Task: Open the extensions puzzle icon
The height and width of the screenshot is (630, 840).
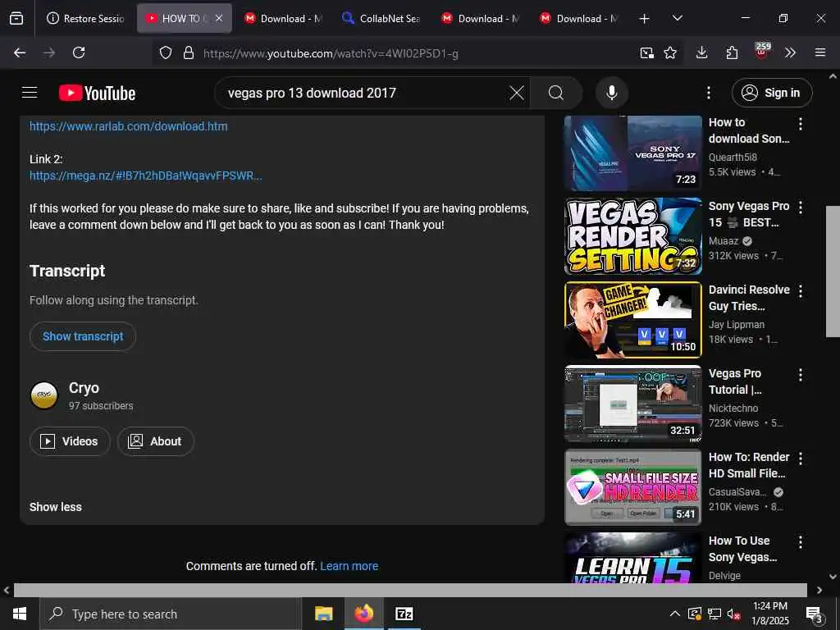Action: tap(732, 52)
